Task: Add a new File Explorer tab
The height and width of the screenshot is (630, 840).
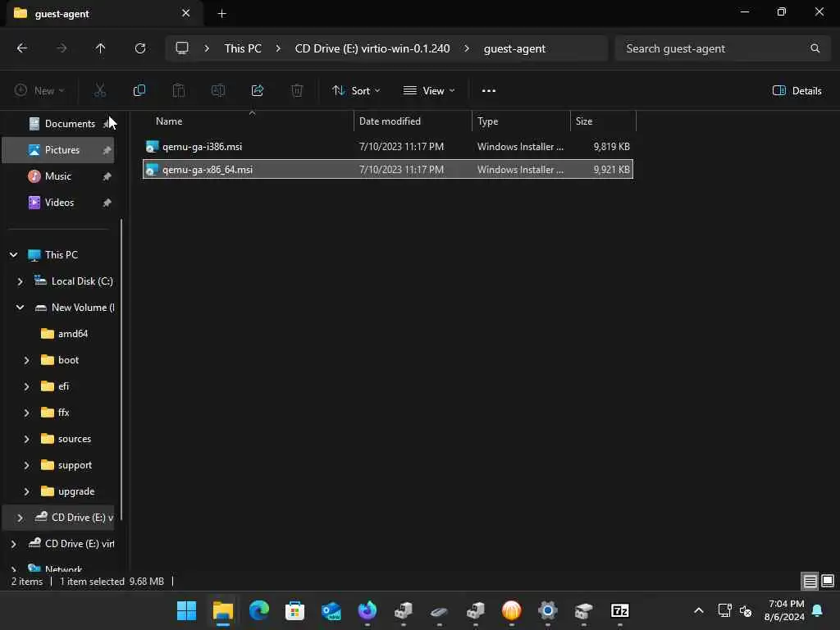Action: pyautogui.click(x=221, y=13)
